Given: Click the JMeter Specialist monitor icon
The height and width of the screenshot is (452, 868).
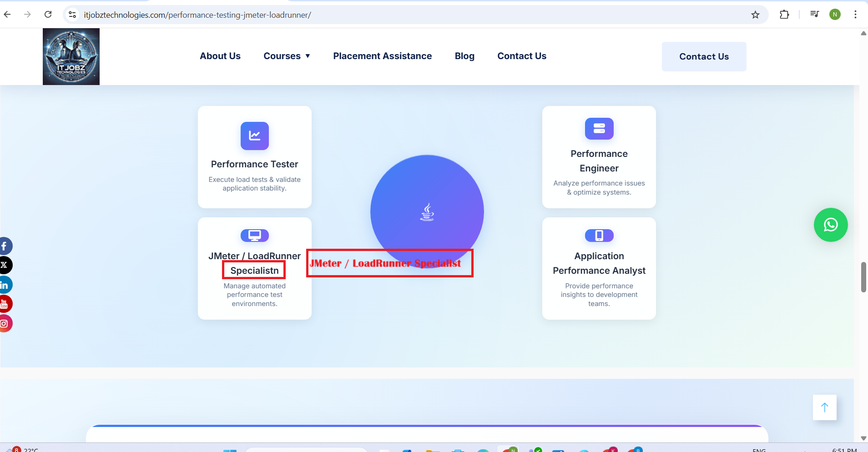Looking at the screenshot, I should [x=254, y=236].
